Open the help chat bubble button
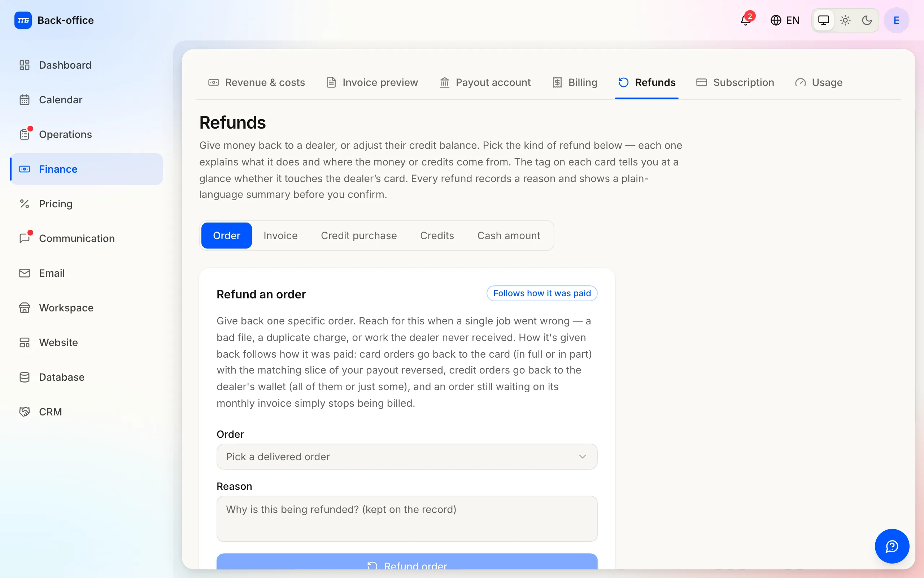The width and height of the screenshot is (924, 578). [892, 546]
